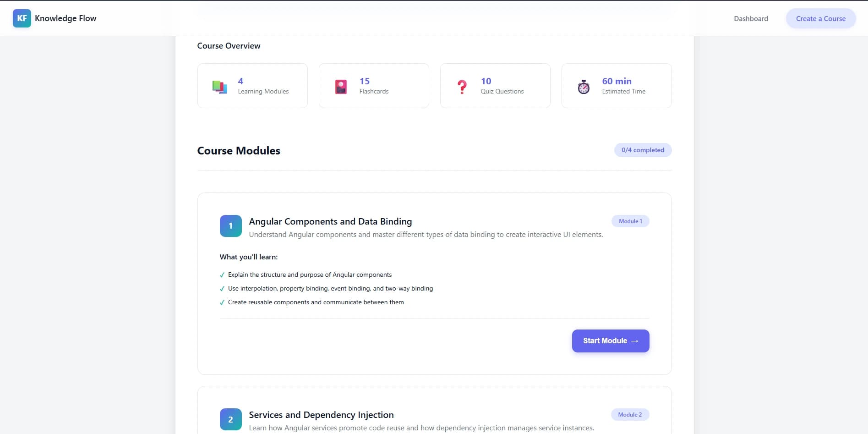Viewport: 868px width, 434px height.
Task: Check off 'Create reusable components' learning point
Action: pos(222,302)
